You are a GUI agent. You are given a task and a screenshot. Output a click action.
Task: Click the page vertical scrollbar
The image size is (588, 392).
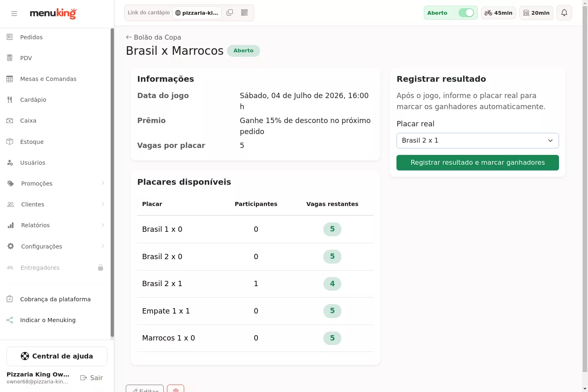(x=585, y=188)
